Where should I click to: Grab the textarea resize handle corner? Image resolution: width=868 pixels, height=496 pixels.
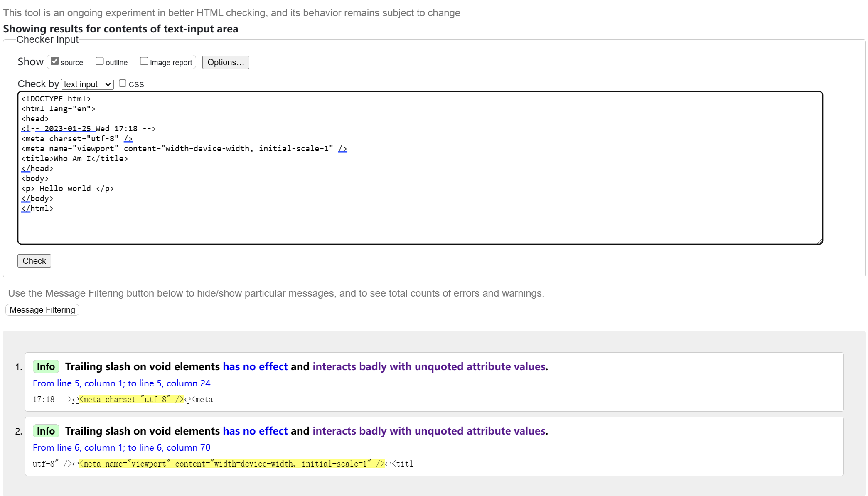click(819, 241)
